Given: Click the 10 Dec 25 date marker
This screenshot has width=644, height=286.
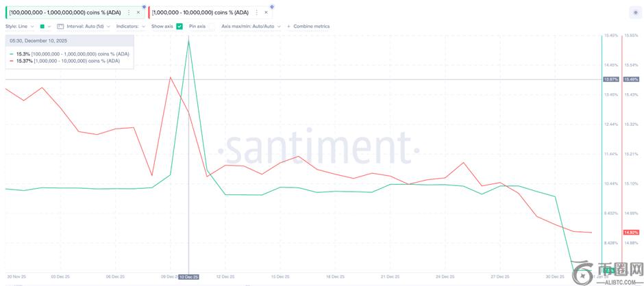Looking at the screenshot, I should [x=189, y=276].
